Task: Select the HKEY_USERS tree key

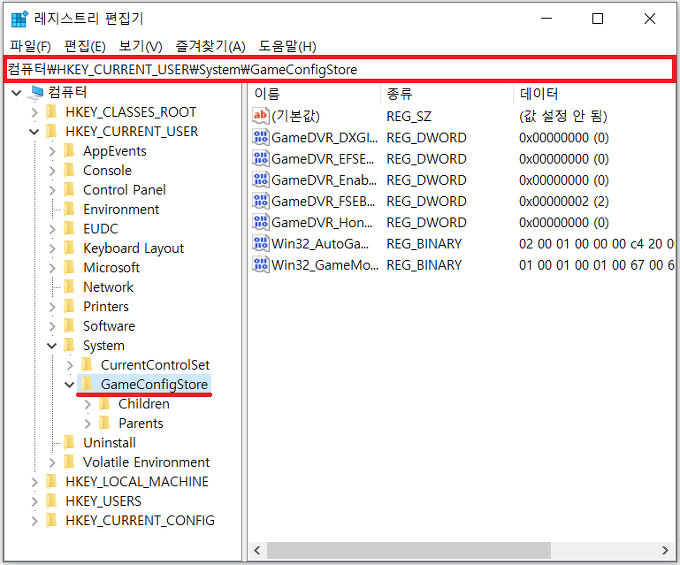Action: [103, 501]
